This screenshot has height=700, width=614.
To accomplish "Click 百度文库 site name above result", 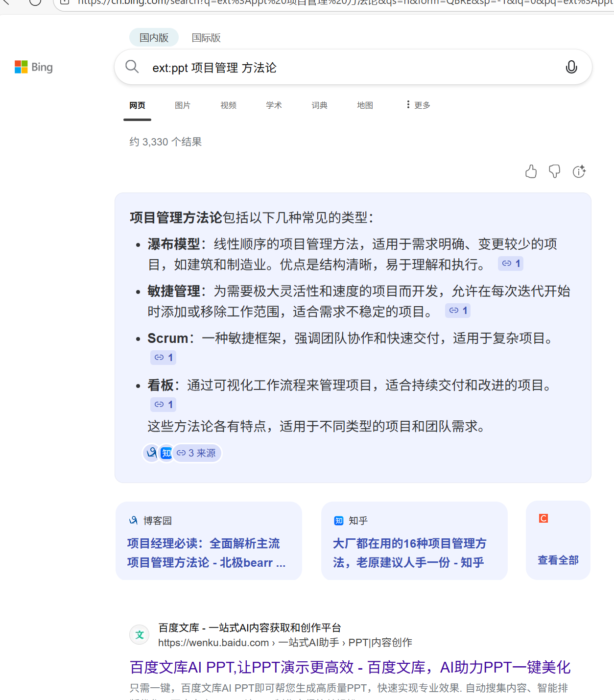I will click(249, 628).
